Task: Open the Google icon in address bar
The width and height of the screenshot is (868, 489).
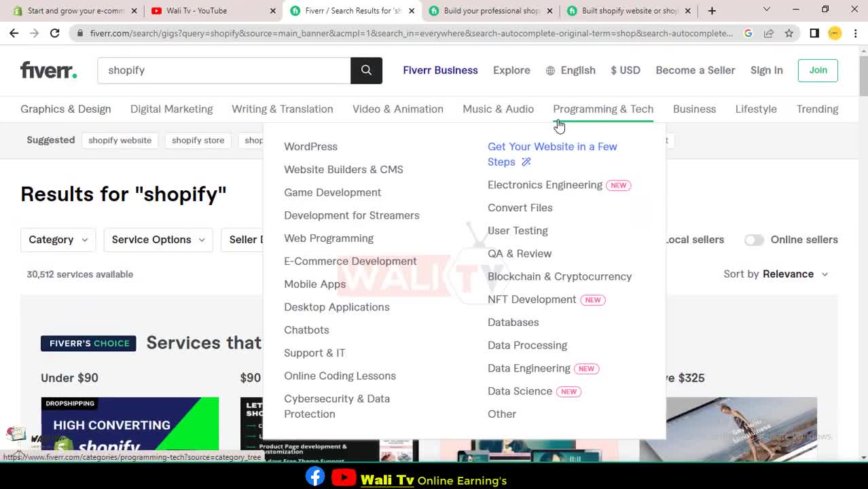Action: (x=748, y=33)
